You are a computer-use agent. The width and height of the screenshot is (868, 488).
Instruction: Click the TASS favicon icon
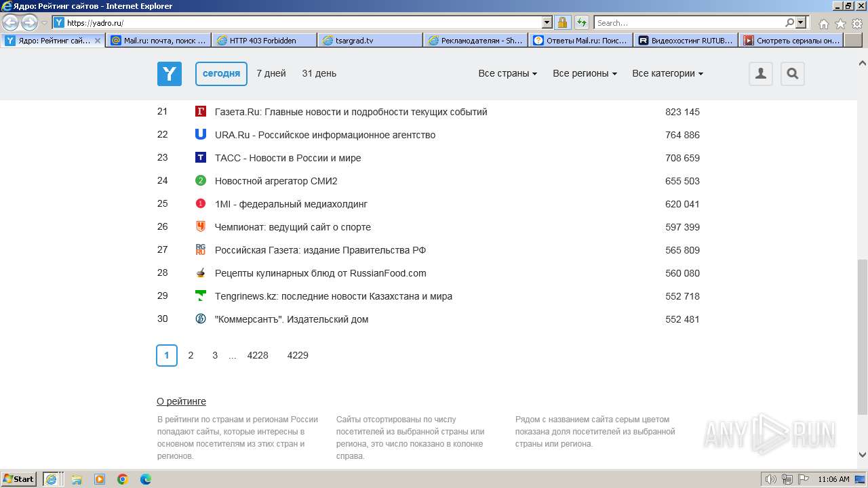pyautogui.click(x=201, y=157)
